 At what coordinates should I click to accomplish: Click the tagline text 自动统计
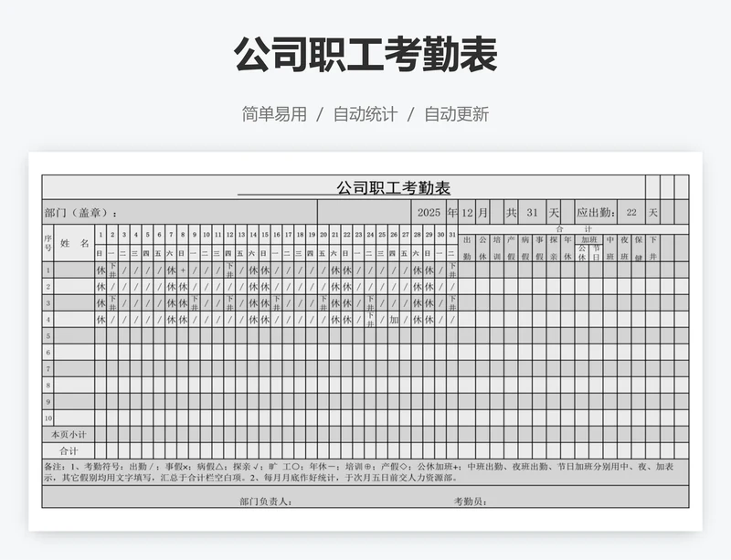pyautogui.click(x=365, y=114)
